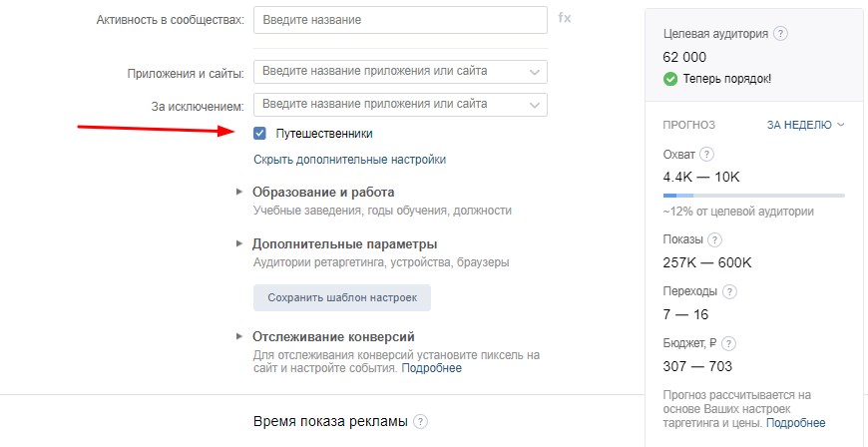
Task: Click the 257K — 600K impressions value
Action: tap(707, 263)
